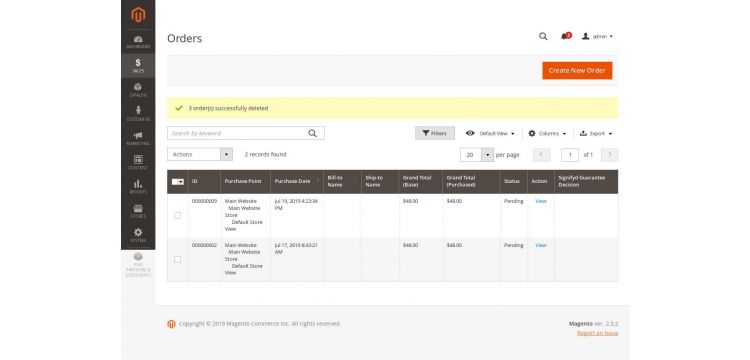Click Create New Order button
The width and height of the screenshot is (750, 360).
pyautogui.click(x=577, y=70)
